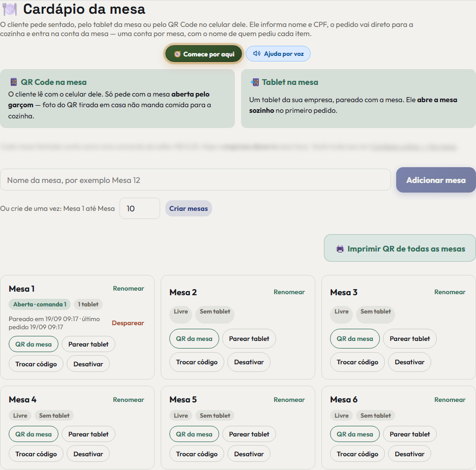Open QR da mesa for Mesa 4

point(34,434)
